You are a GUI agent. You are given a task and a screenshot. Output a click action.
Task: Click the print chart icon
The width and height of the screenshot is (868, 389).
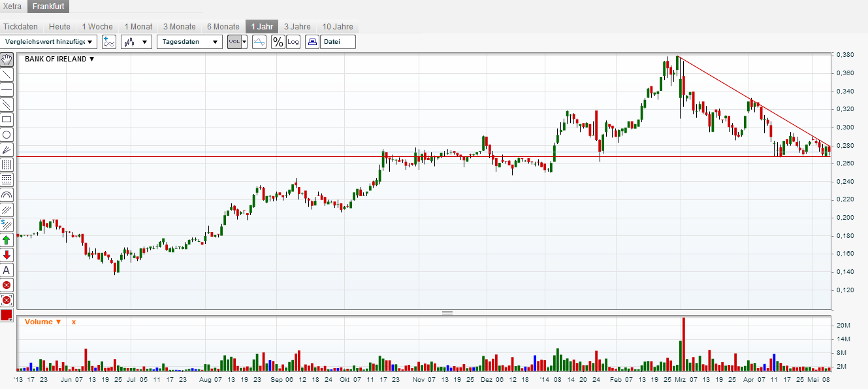(312, 42)
